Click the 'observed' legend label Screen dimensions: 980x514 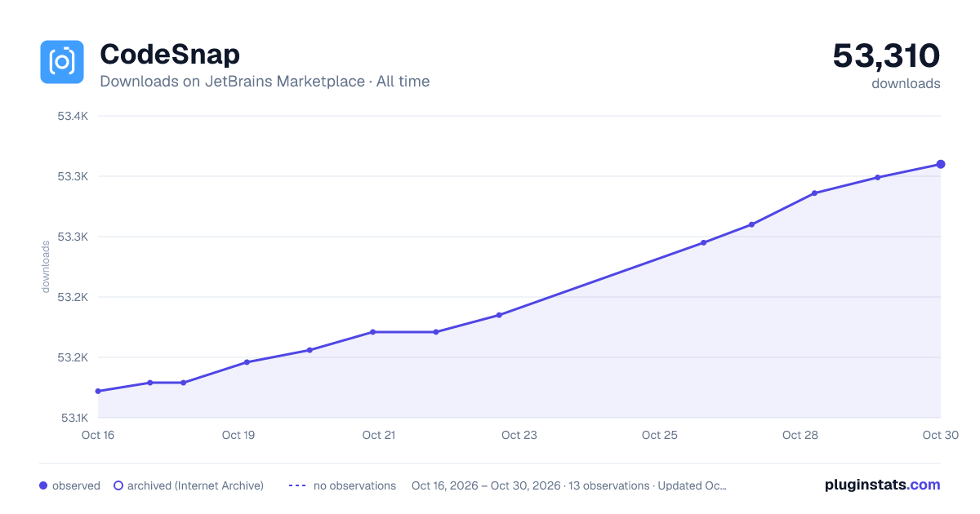tap(76, 485)
